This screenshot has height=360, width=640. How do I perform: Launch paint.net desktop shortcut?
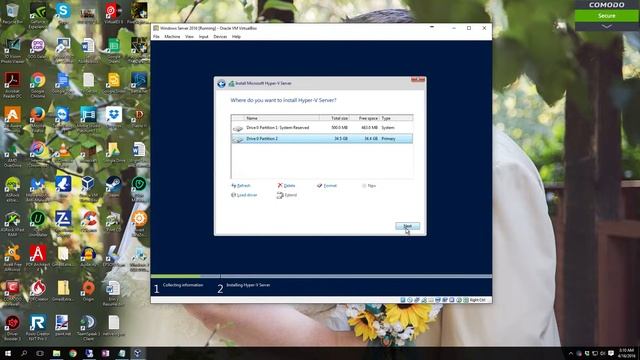(63, 325)
